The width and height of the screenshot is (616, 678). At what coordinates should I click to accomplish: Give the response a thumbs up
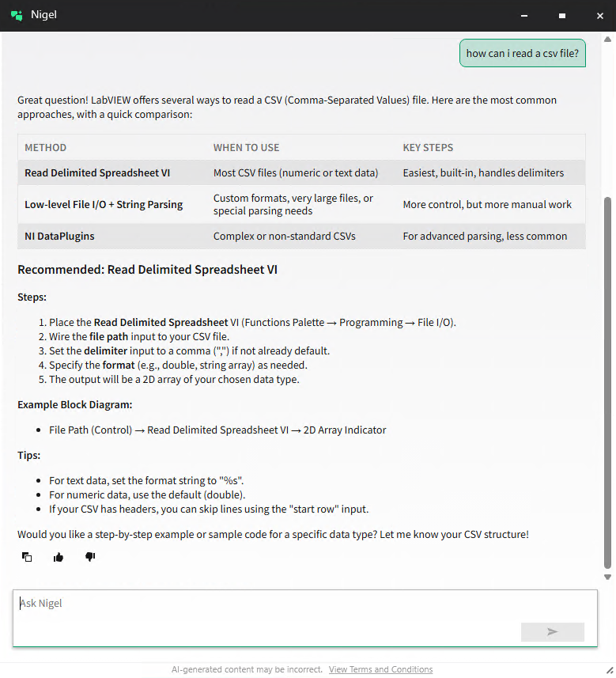point(59,557)
